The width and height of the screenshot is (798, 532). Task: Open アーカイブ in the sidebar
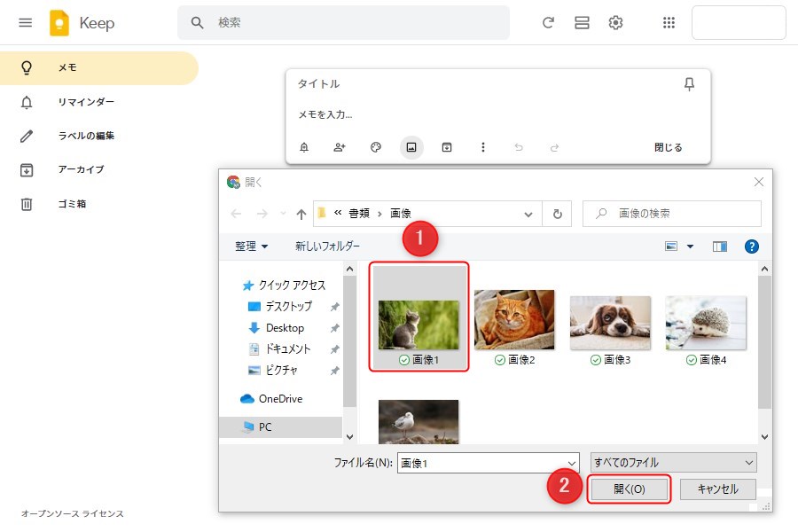[81, 169]
